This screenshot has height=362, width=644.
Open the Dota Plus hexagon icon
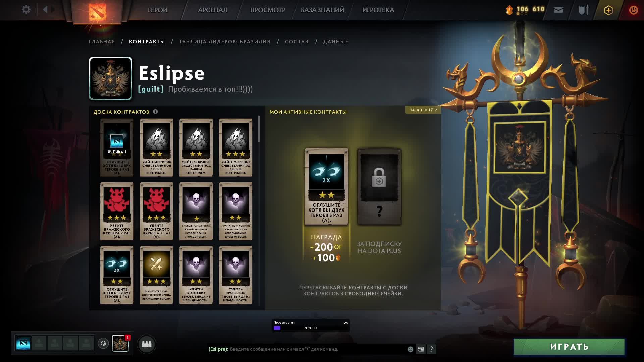pos(608,10)
